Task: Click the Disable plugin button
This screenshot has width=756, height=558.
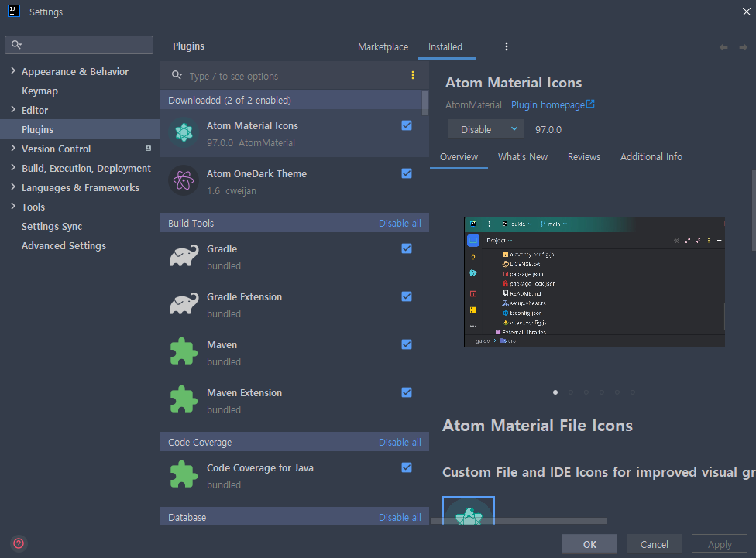Action: 476,129
